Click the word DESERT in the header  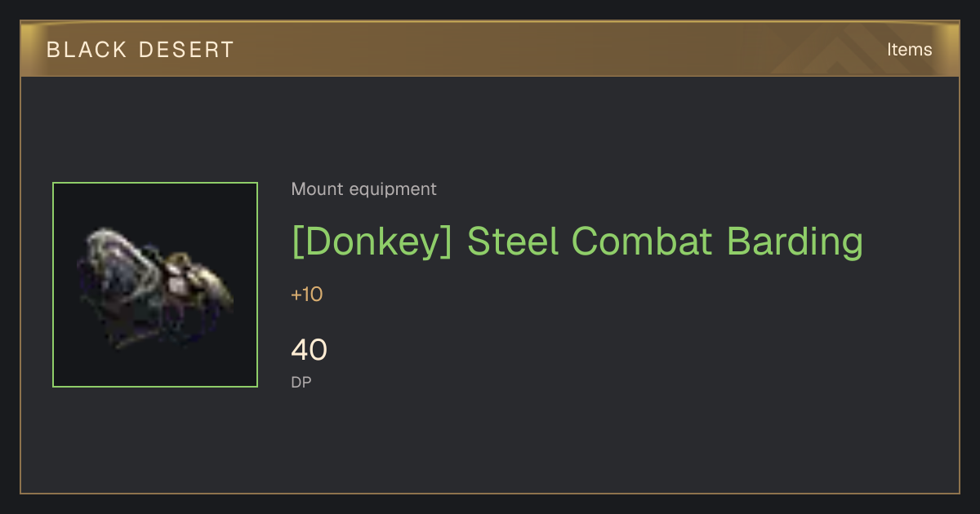[186, 50]
